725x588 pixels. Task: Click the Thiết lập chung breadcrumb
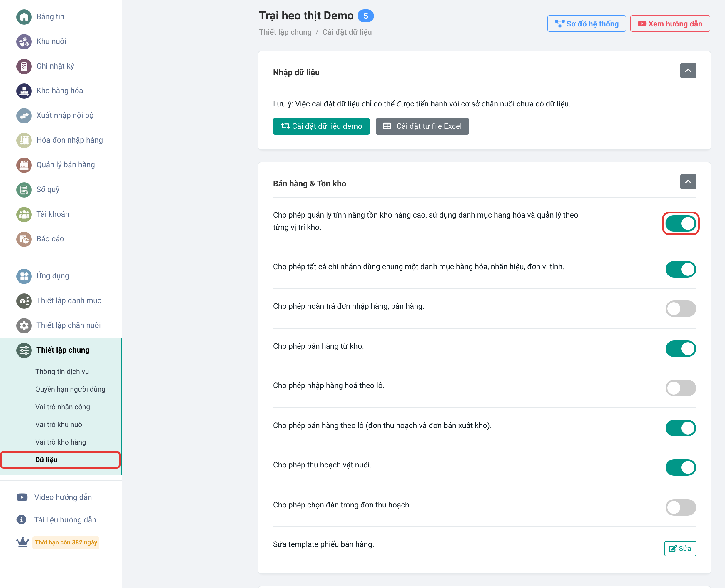pyautogui.click(x=285, y=32)
